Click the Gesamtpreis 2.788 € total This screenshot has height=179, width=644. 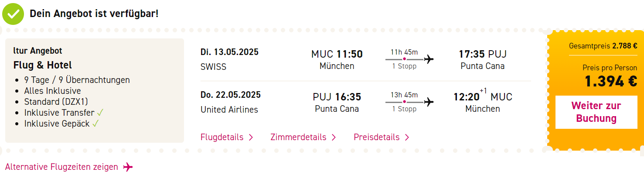tap(603, 46)
